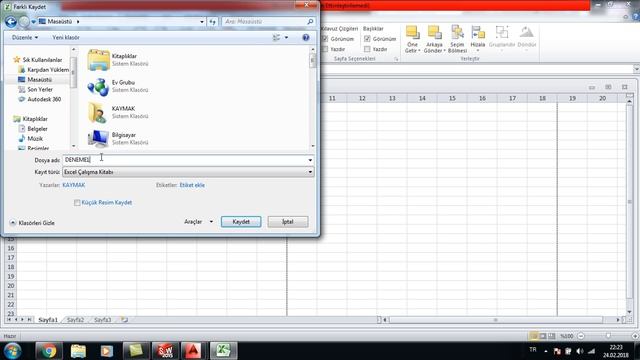Click the refresh button beside address bar
Viewport: 640px width, 360px height.
coord(213,22)
